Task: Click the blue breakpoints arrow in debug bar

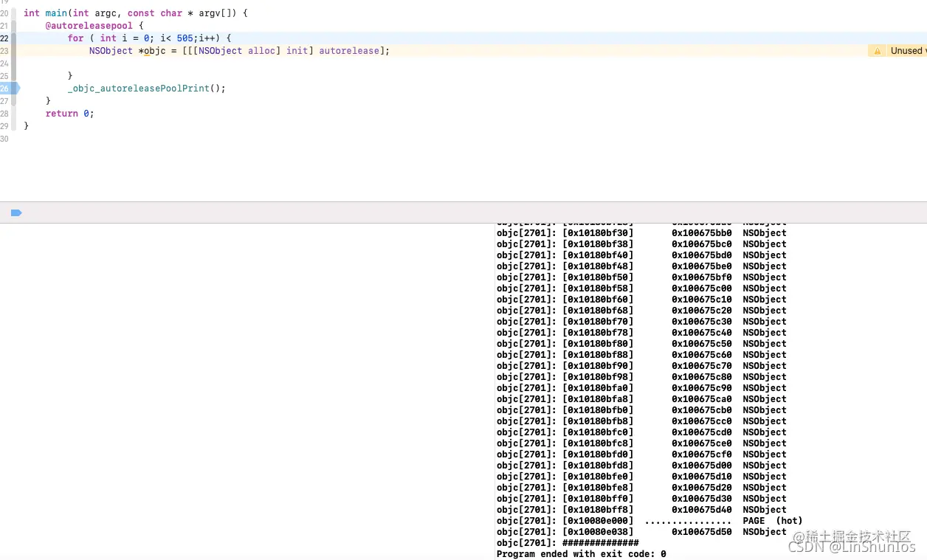Action: point(16,212)
